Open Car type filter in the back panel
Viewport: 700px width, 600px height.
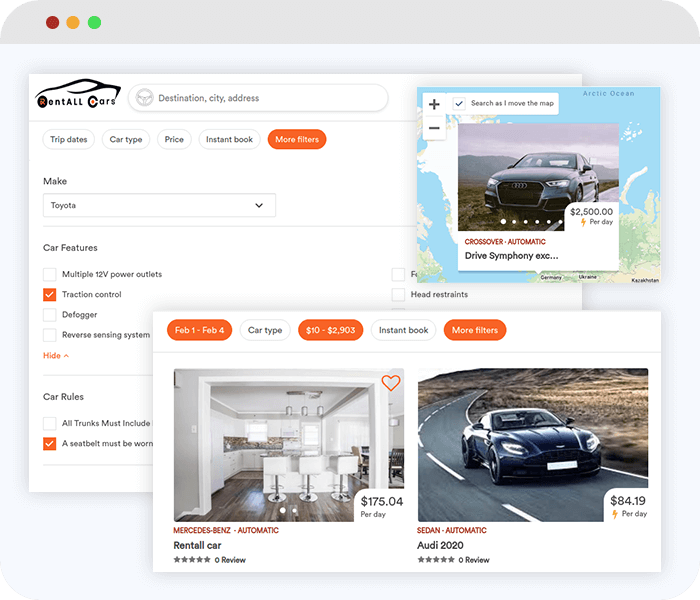126,139
